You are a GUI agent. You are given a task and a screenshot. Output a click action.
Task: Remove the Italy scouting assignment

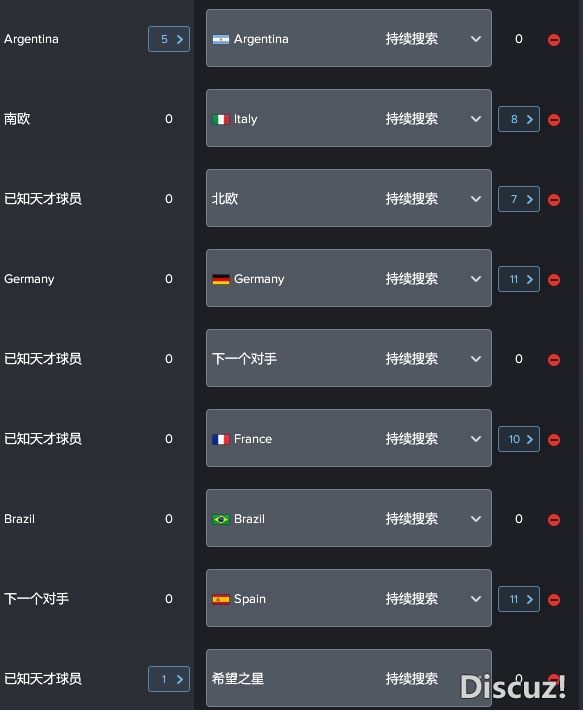coord(554,120)
